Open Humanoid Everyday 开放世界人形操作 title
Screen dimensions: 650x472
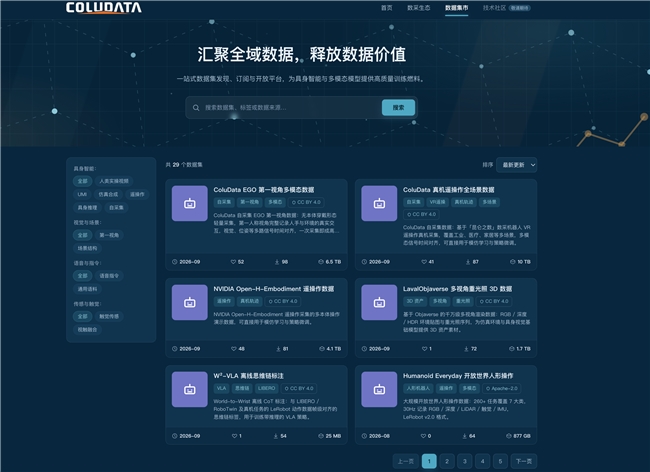[x=458, y=376]
